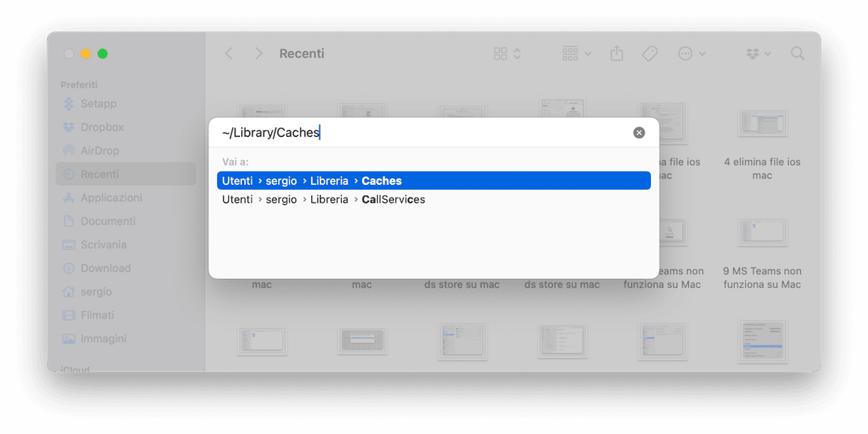
Task: Open the sergio home folder in sidebar
Action: coord(96,292)
